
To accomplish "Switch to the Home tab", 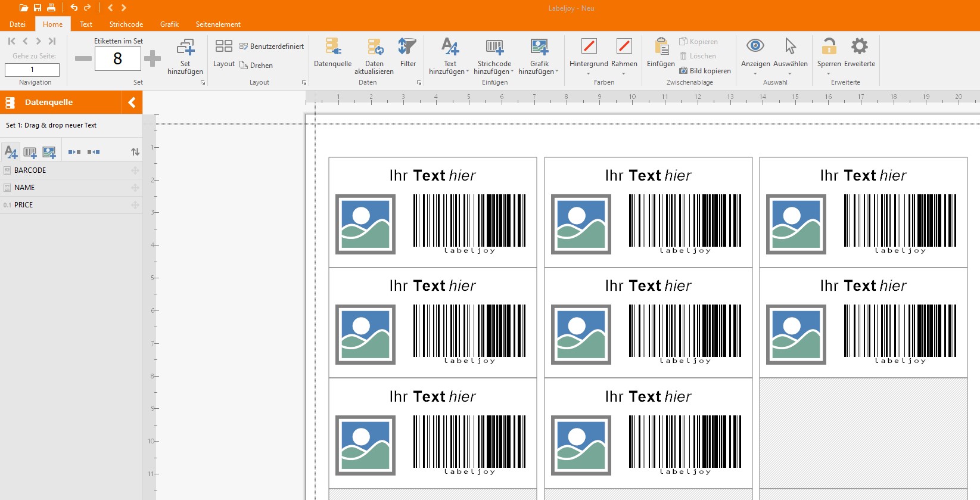I will (x=52, y=24).
